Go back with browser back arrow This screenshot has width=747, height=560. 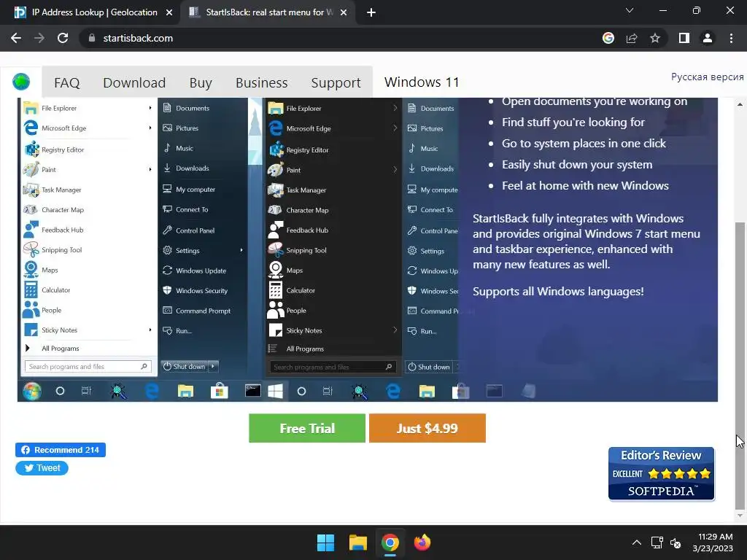point(16,38)
